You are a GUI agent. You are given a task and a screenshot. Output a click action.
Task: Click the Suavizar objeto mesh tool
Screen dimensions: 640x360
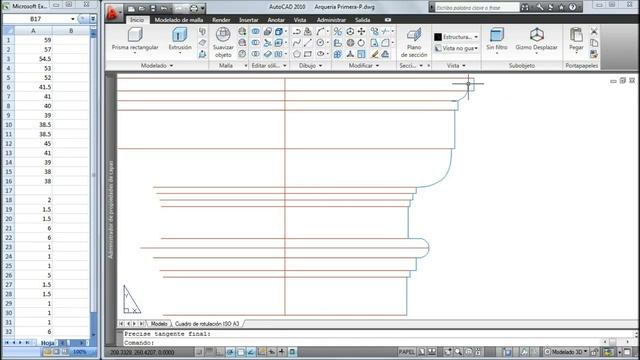tap(223, 42)
